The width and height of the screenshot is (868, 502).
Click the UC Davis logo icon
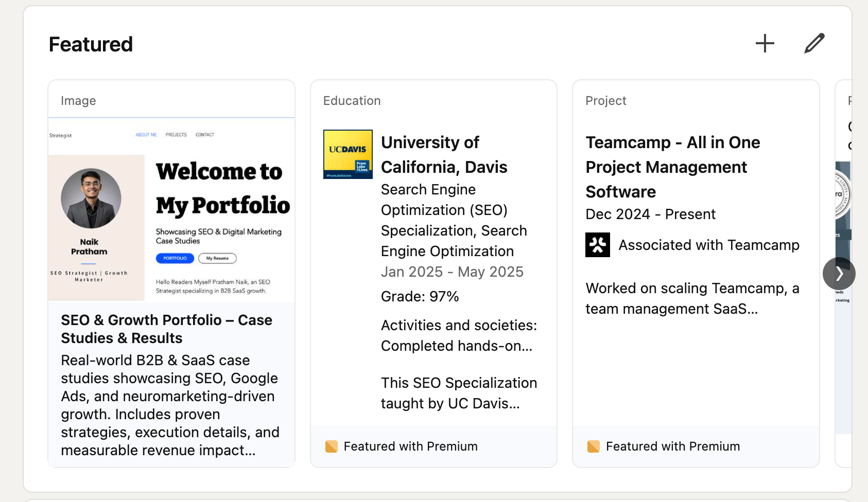pos(348,154)
